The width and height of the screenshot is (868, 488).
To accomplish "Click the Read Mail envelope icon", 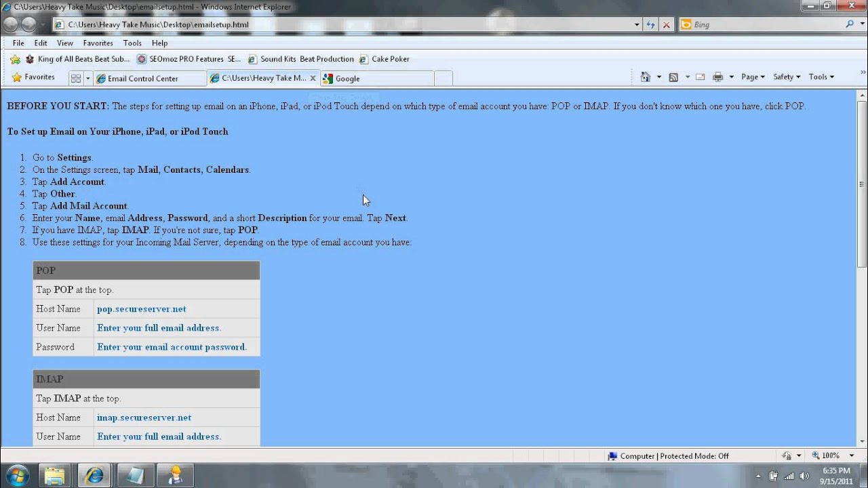I will coord(701,77).
